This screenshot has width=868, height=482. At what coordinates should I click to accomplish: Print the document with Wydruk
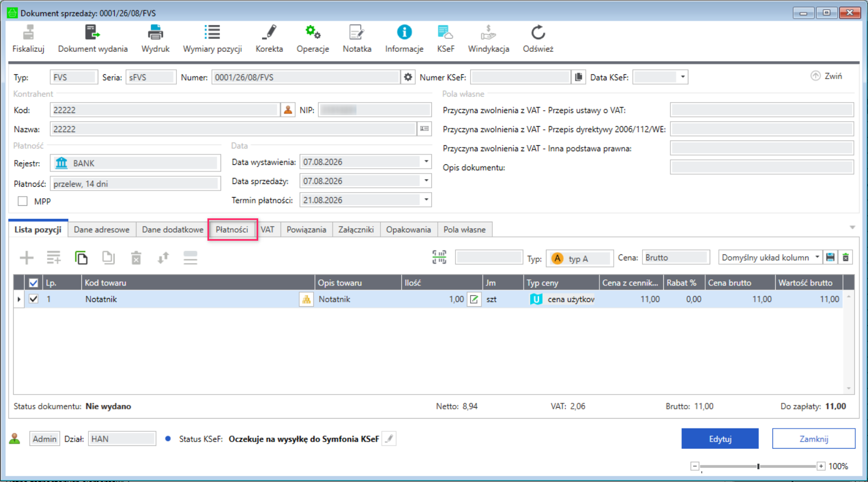[x=156, y=33]
